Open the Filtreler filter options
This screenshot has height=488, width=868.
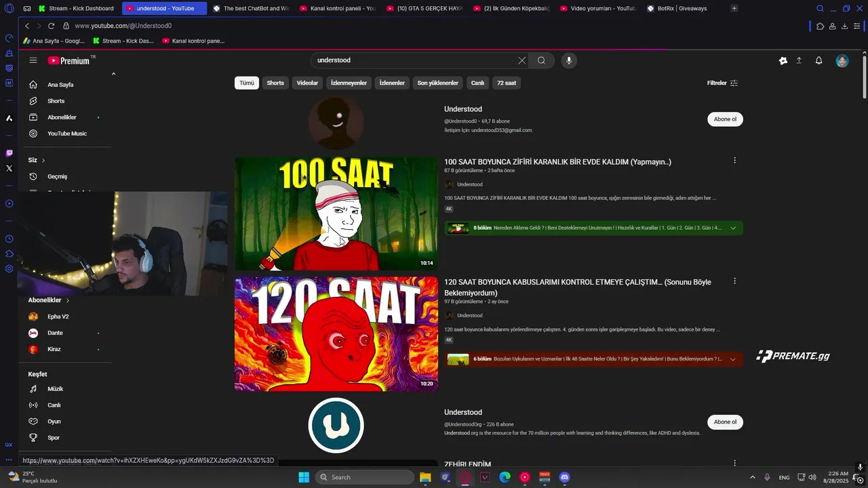722,83
